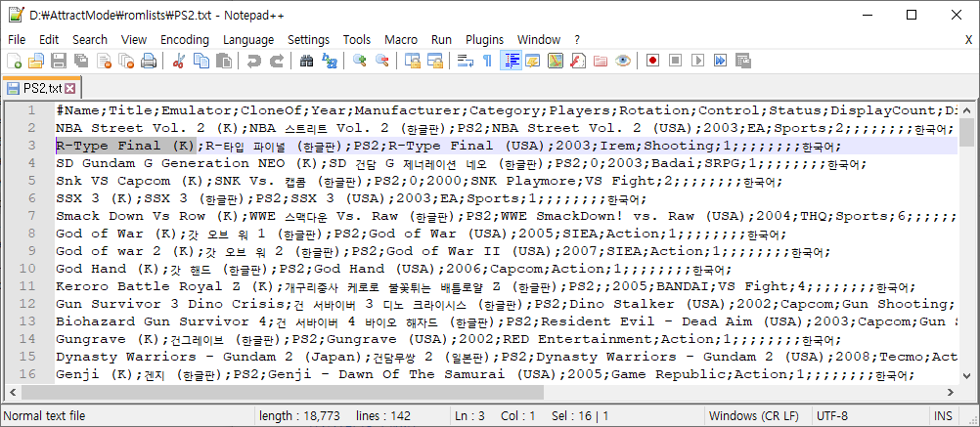Open the Plugins menu
The image size is (980, 427).
484,39
